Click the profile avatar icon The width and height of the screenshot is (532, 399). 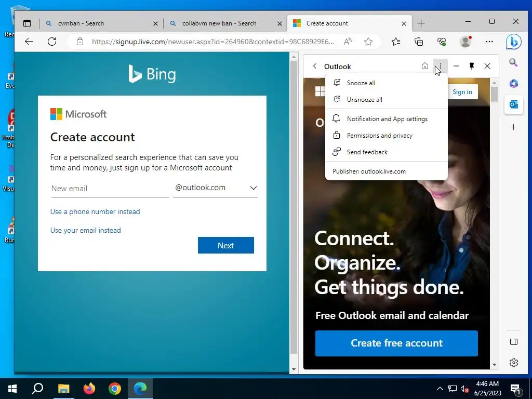(465, 42)
